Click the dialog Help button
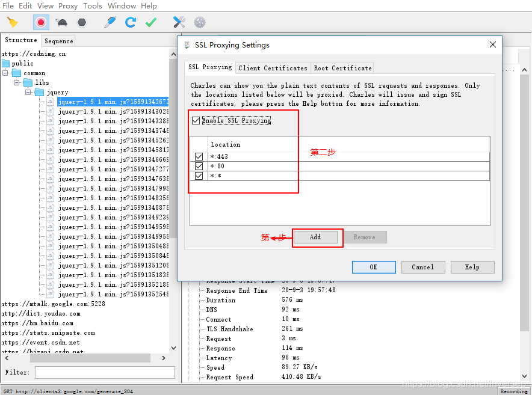 coord(472,267)
